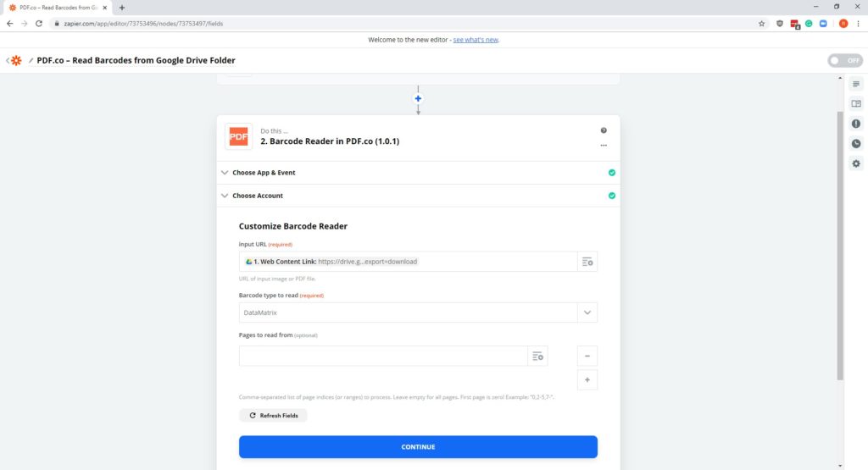Open the shield extension icon

(x=780, y=24)
